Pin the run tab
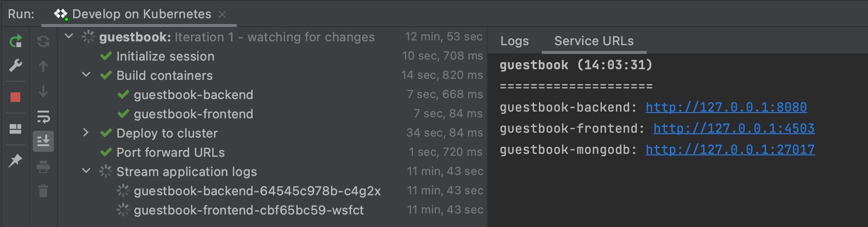 pos(15,160)
